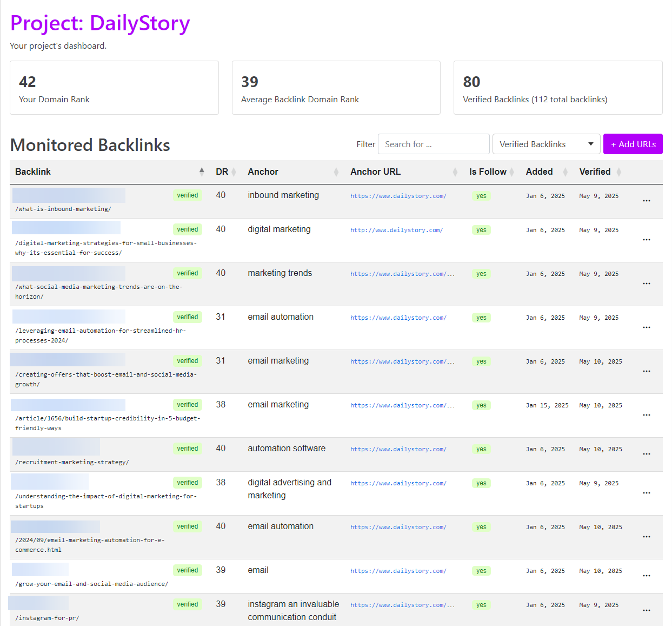Open backlink /what-is-inbound-marketing/
The width and height of the screenshot is (672, 626).
pyautogui.click(x=63, y=209)
